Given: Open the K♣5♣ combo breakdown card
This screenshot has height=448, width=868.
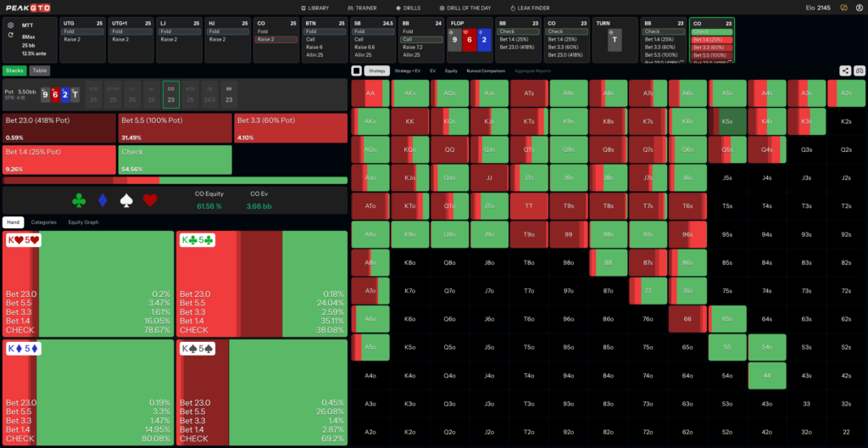Looking at the screenshot, I should (x=262, y=284).
